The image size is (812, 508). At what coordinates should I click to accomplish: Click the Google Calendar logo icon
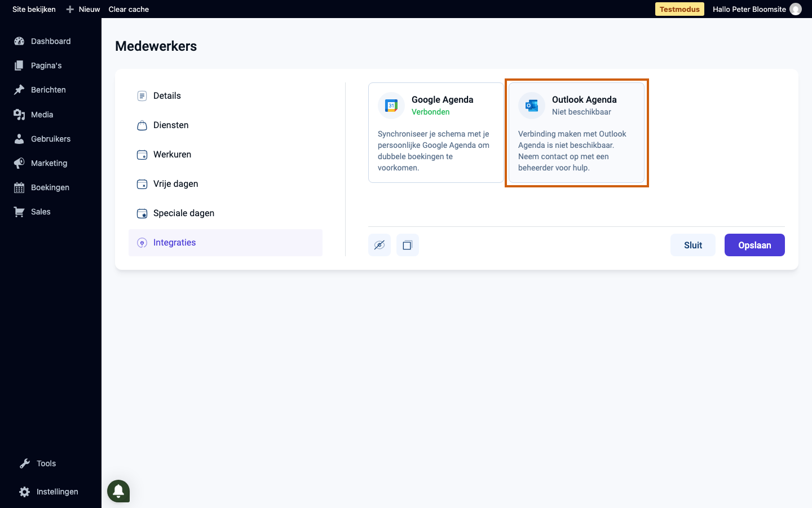[x=391, y=106]
